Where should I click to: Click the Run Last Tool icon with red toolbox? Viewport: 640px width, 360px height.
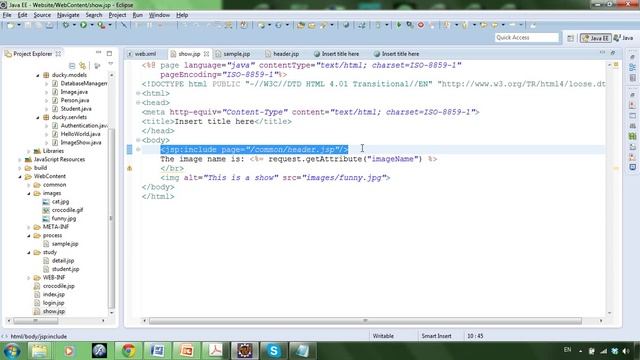click(101, 25)
